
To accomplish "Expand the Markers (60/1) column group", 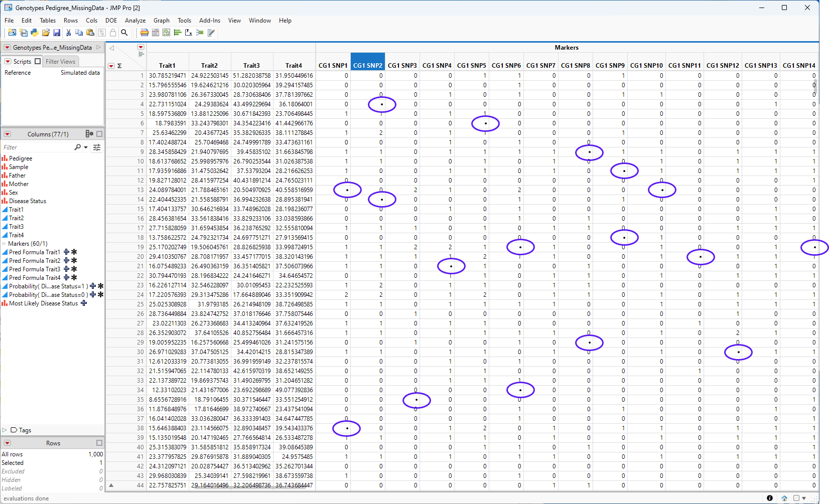I will point(5,243).
